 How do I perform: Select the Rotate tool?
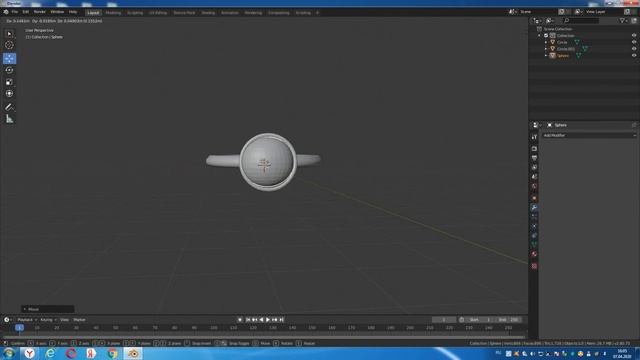(9, 70)
